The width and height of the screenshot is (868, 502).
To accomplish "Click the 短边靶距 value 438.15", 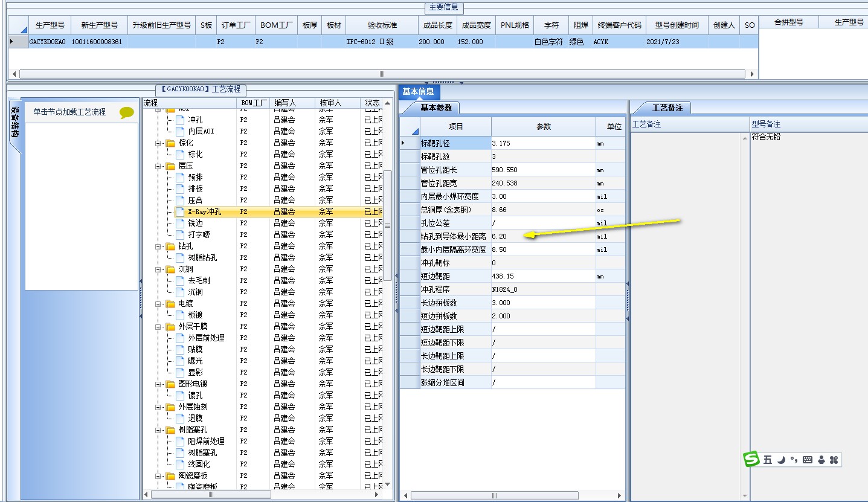I will point(543,277).
